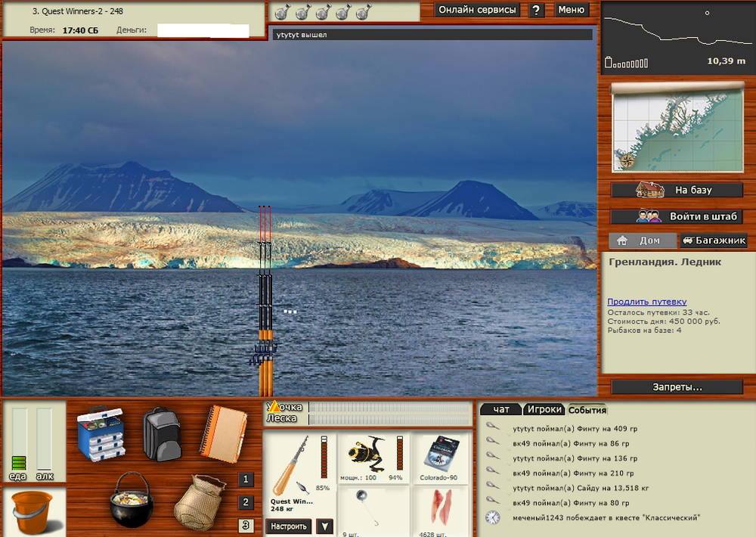This screenshot has height=537, width=756.
Task: Switch to the чат tab
Action: coord(500,409)
